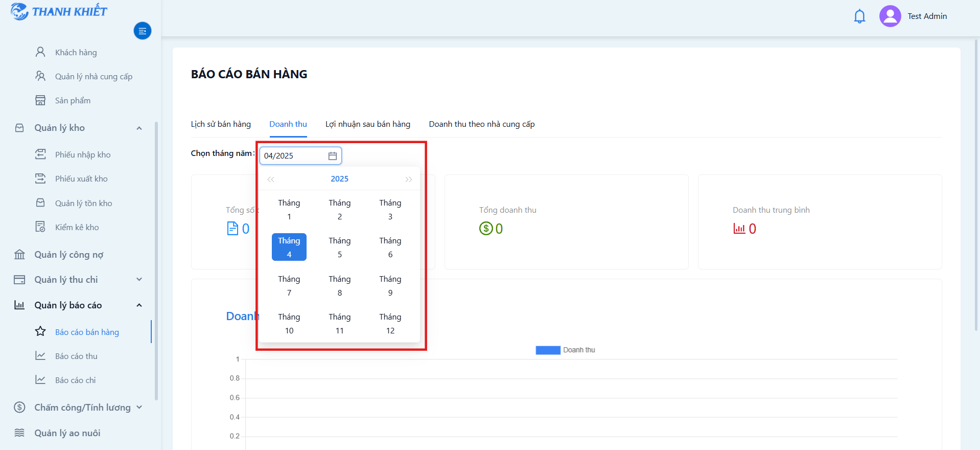This screenshot has height=450, width=980.
Task: Click the Quản lý công nợ bank icon
Action: [19, 255]
